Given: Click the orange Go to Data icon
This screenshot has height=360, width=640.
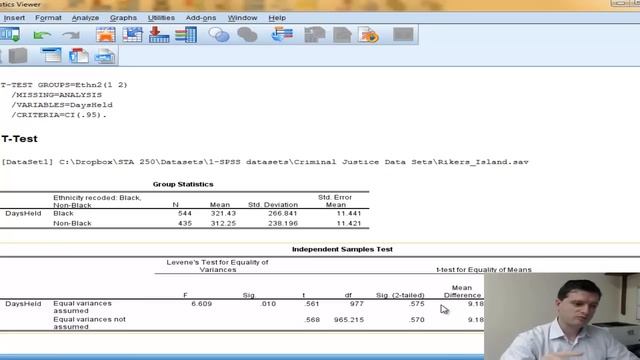Looking at the screenshot, I should [x=106, y=35].
